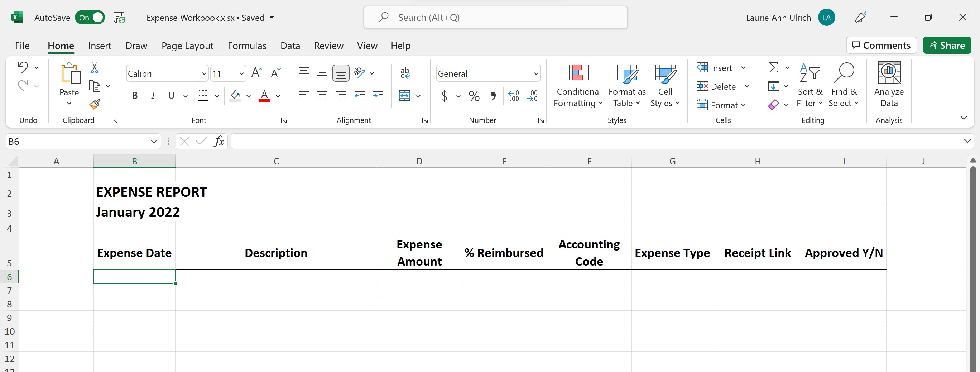Screen dimensions: 980x372
Task: Switch to the Formulas tab
Action: pyautogui.click(x=247, y=46)
